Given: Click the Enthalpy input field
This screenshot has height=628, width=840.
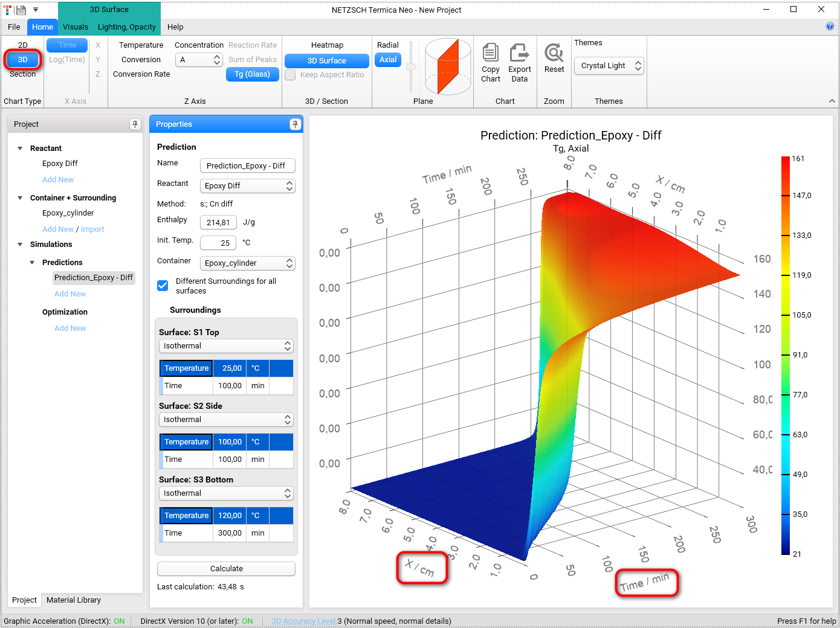Looking at the screenshot, I should coord(218,222).
